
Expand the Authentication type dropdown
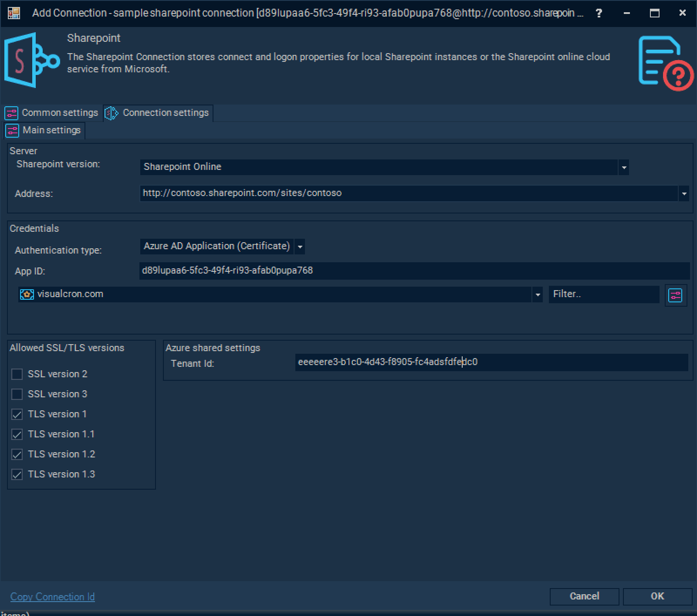pyautogui.click(x=300, y=247)
